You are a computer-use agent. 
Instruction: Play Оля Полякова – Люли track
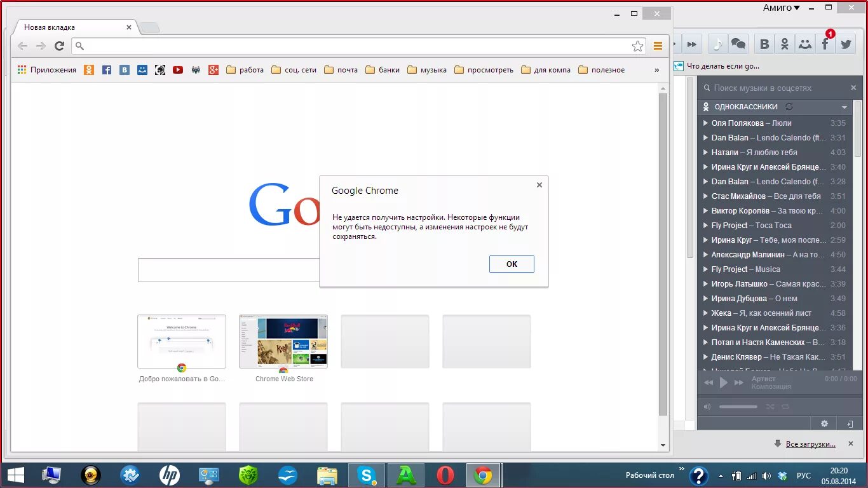click(x=775, y=123)
